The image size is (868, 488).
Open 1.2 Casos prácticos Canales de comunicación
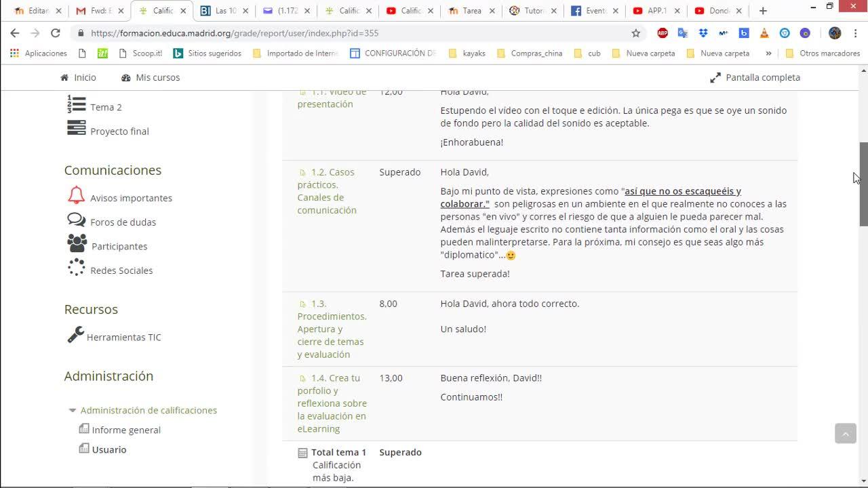[x=328, y=191]
